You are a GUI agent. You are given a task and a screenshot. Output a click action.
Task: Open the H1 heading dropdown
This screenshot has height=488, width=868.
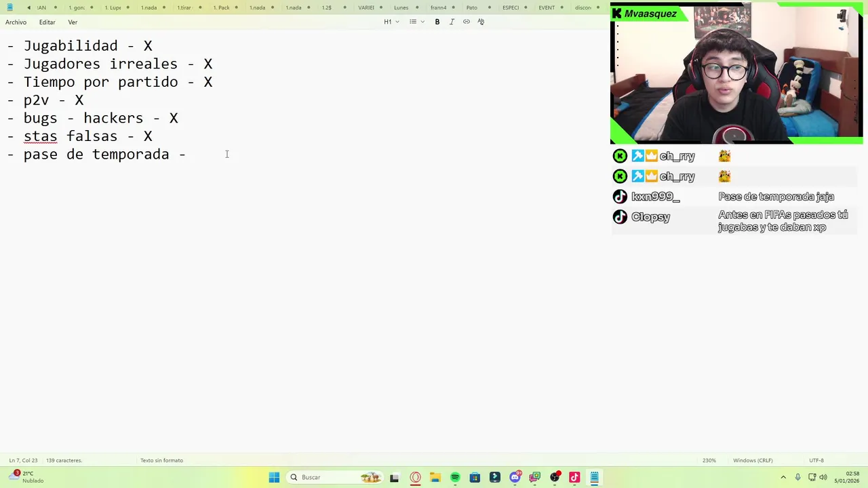pyautogui.click(x=391, y=22)
